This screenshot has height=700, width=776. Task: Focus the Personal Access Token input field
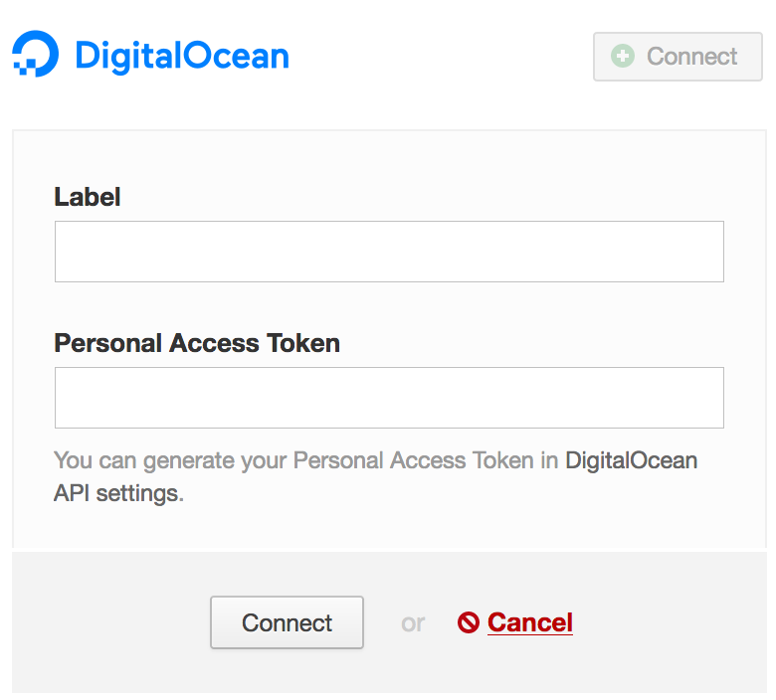point(389,398)
